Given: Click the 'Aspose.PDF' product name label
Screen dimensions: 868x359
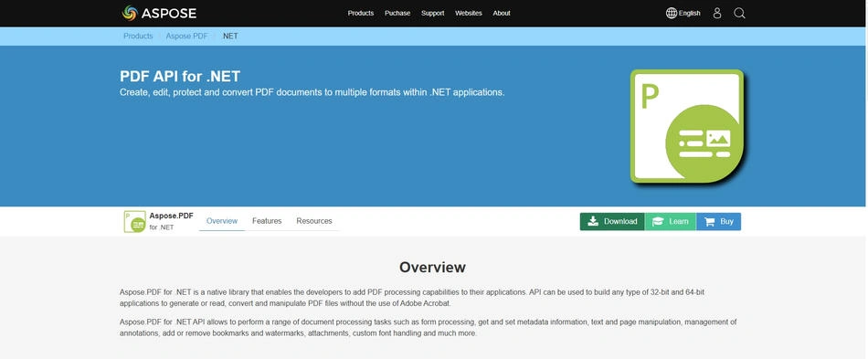Looking at the screenshot, I should coord(171,216).
